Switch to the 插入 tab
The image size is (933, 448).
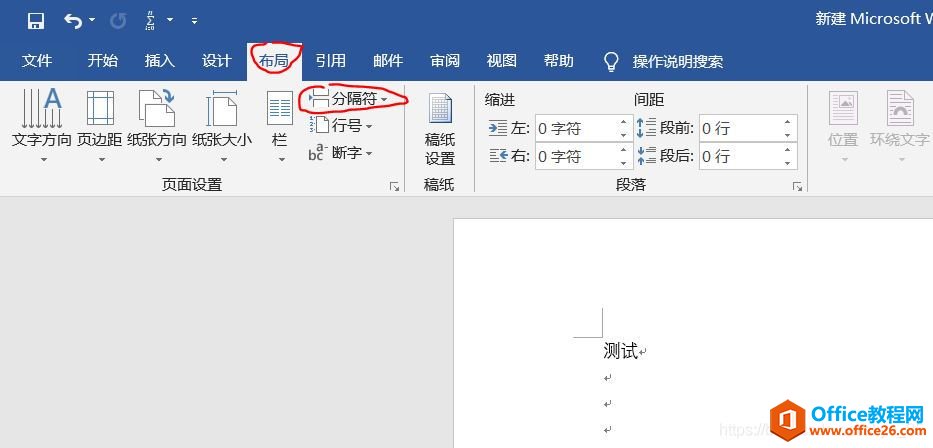[159, 61]
